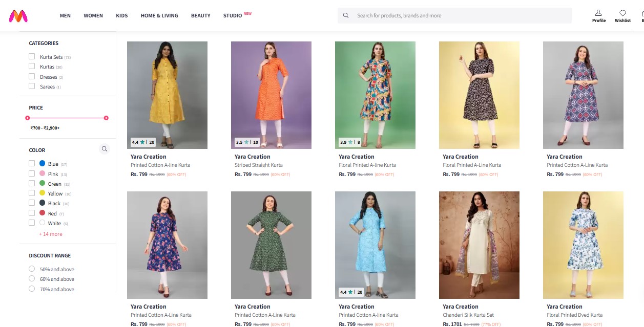Screen dimensions: 644x327
Task: Tick the Yellow color filter
Action: pyautogui.click(x=32, y=193)
